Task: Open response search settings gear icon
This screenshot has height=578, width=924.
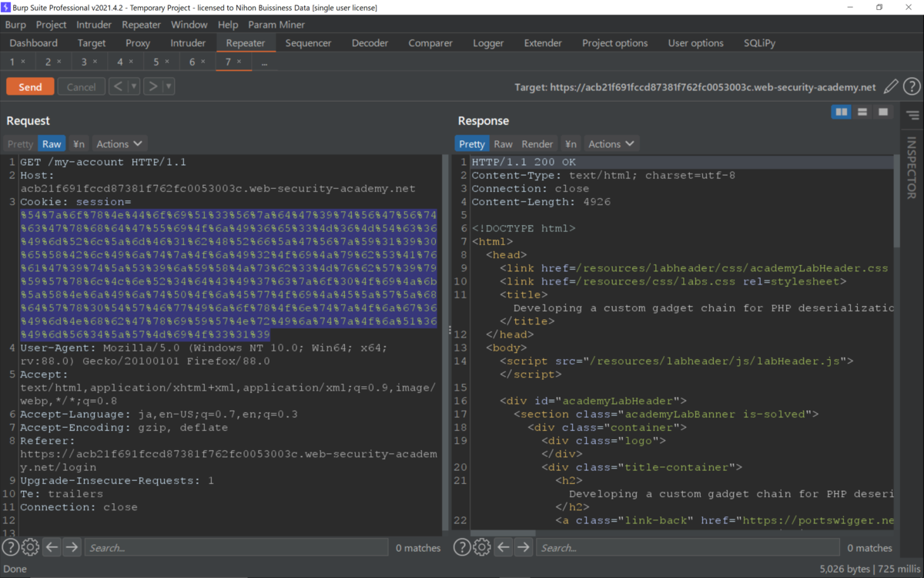Action: click(482, 547)
